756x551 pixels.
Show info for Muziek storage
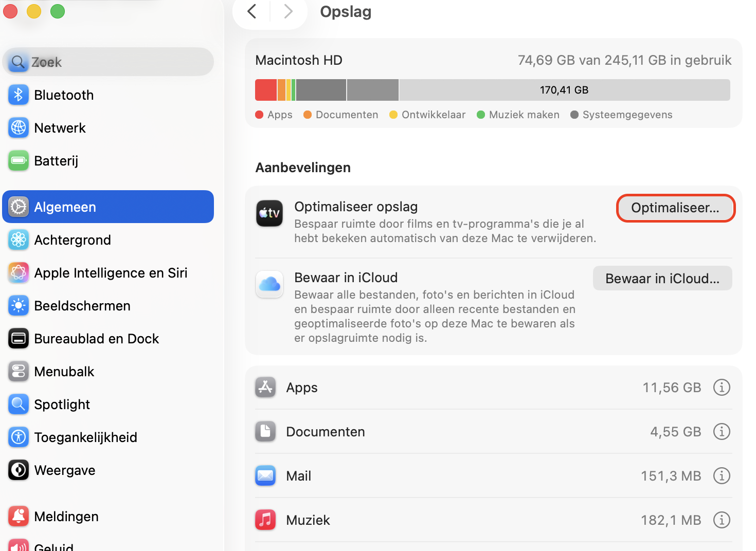point(722,520)
